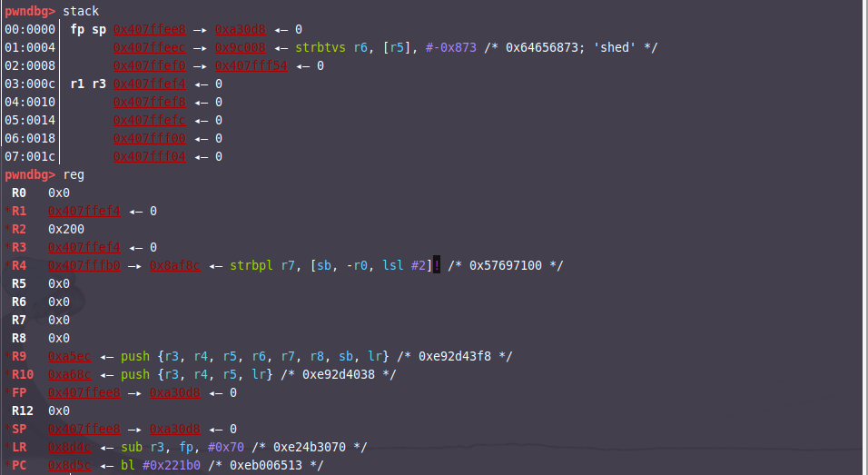Screen dimensions: 868x475
Task: Select the 0x9c0b0 pointer in stack output
Action: [x=241, y=47]
